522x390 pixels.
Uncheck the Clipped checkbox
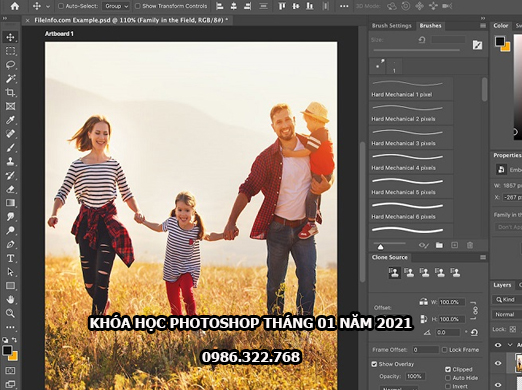[448, 369]
